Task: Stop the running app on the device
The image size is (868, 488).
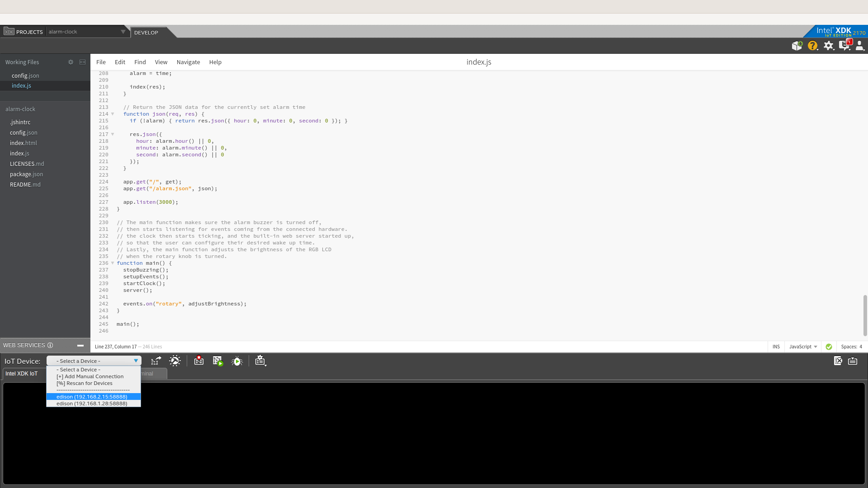Action: coord(199,361)
